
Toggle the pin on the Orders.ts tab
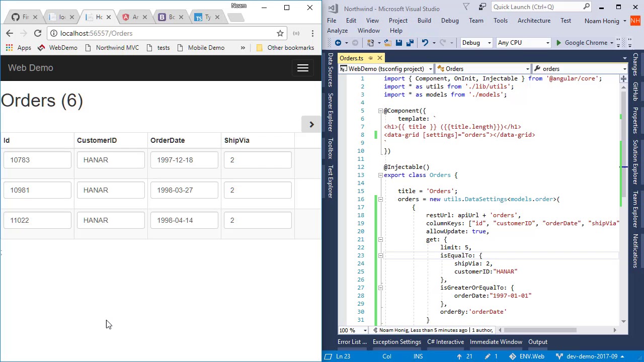(371, 58)
